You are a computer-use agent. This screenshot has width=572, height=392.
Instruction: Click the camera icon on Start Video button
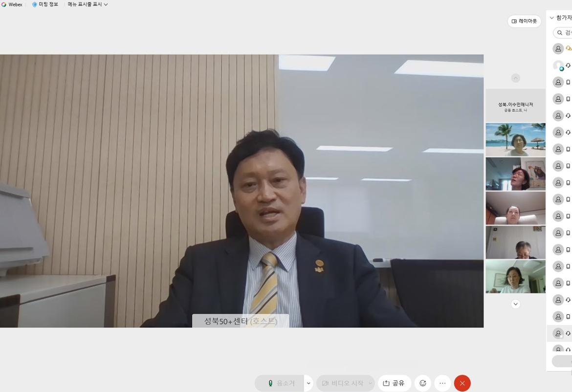(x=324, y=383)
